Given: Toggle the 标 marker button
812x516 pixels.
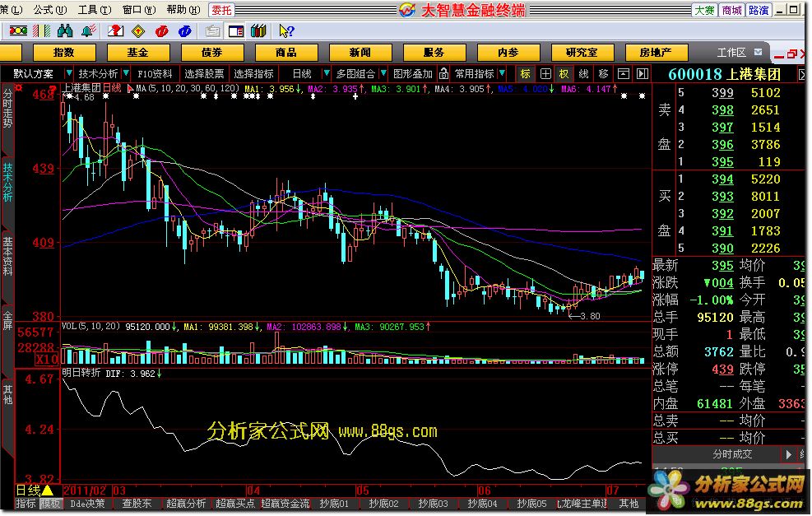Looking at the screenshot, I should click(526, 73).
